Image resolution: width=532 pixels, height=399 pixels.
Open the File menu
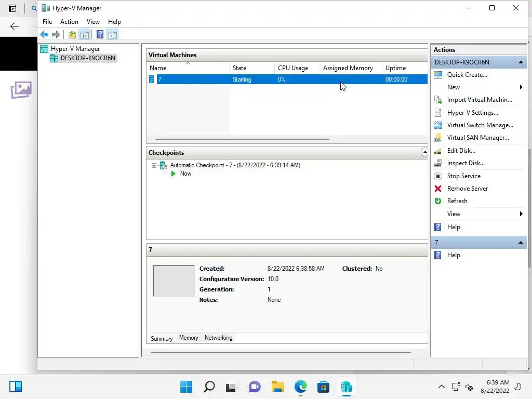tap(47, 22)
